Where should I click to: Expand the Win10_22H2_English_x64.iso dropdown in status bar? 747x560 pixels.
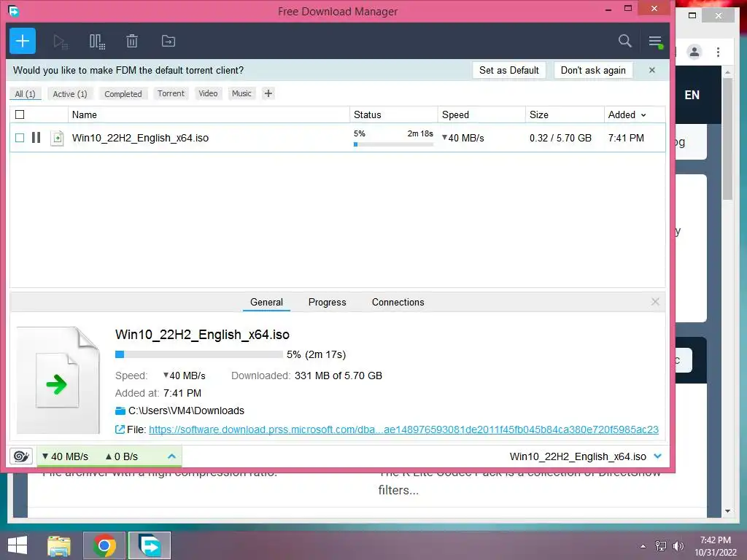658,456
